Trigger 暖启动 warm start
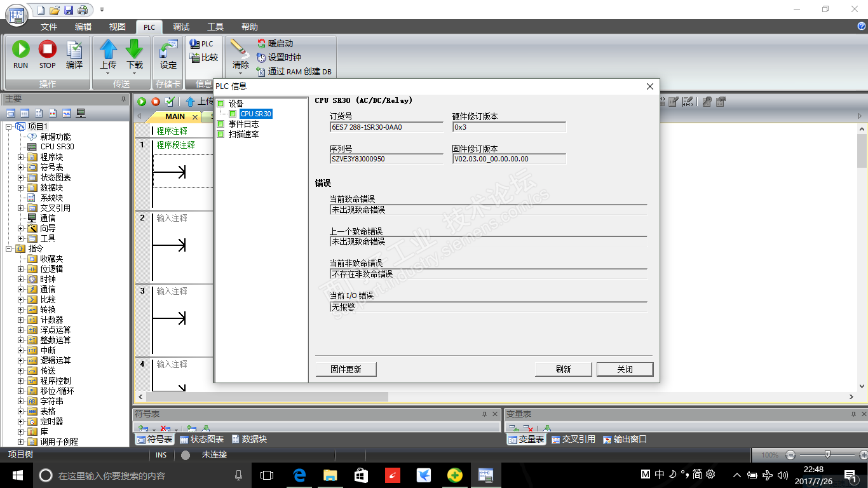The width and height of the screenshot is (868, 488). pos(275,43)
